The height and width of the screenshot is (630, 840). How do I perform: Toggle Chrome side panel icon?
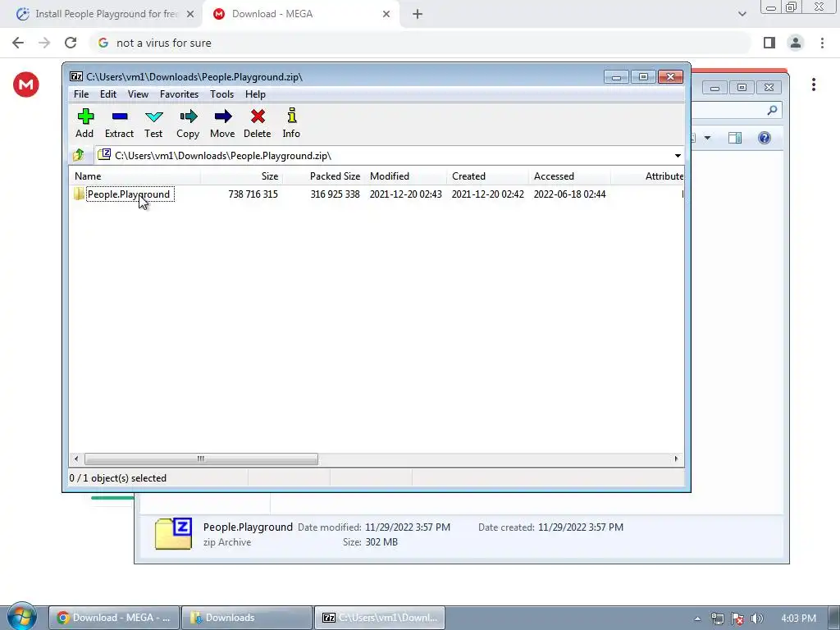tap(769, 43)
